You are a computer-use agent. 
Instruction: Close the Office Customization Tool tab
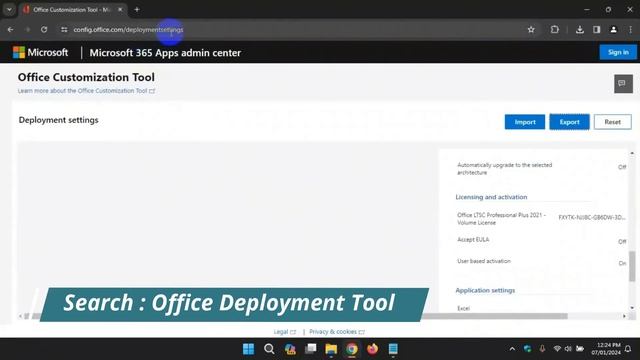tap(120, 9)
